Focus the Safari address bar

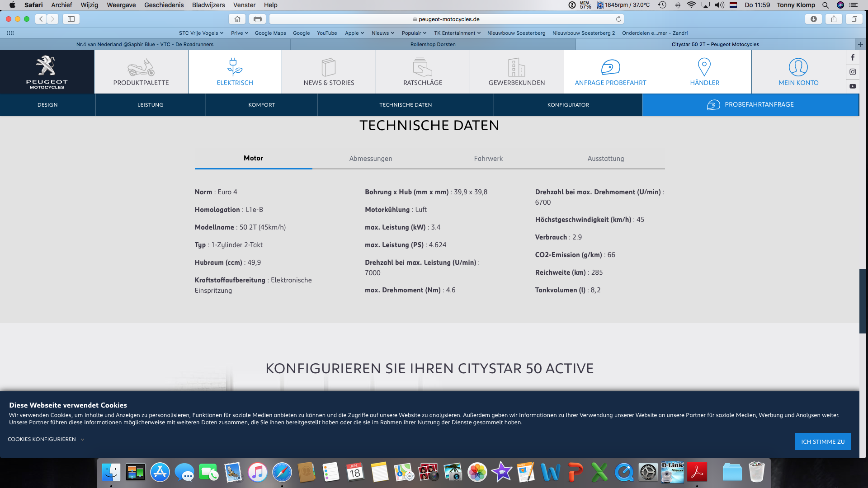pos(447,19)
